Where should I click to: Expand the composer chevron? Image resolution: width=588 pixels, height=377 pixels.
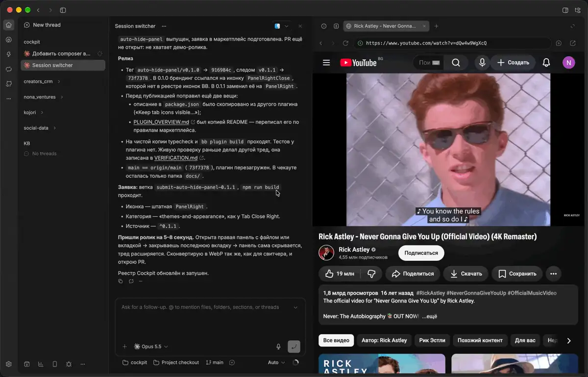(x=295, y=307)
